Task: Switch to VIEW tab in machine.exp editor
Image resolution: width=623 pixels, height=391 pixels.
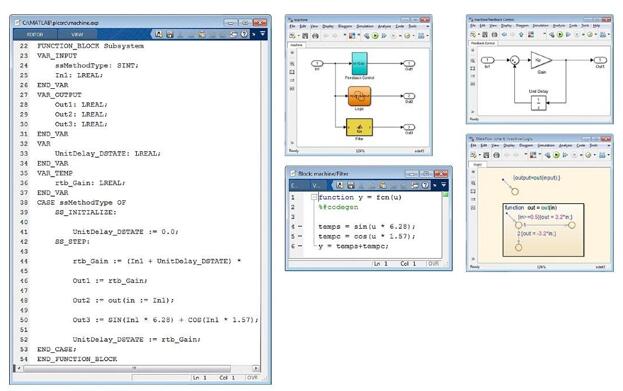Action: 77,35
